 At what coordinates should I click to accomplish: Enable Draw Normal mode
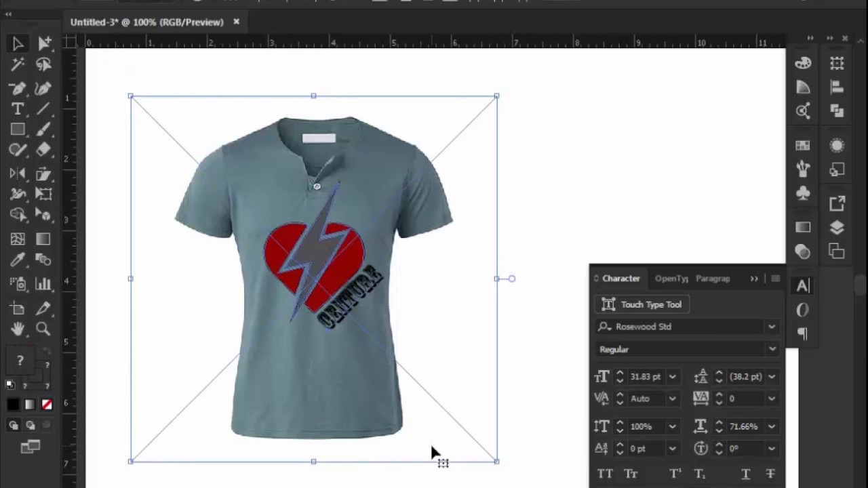coord(14,426)
